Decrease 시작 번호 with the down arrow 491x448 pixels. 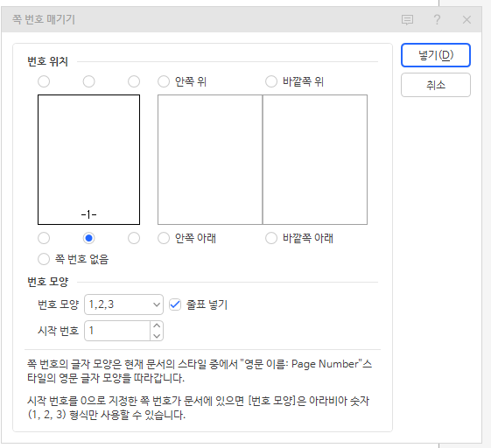(x=157, y=336)
